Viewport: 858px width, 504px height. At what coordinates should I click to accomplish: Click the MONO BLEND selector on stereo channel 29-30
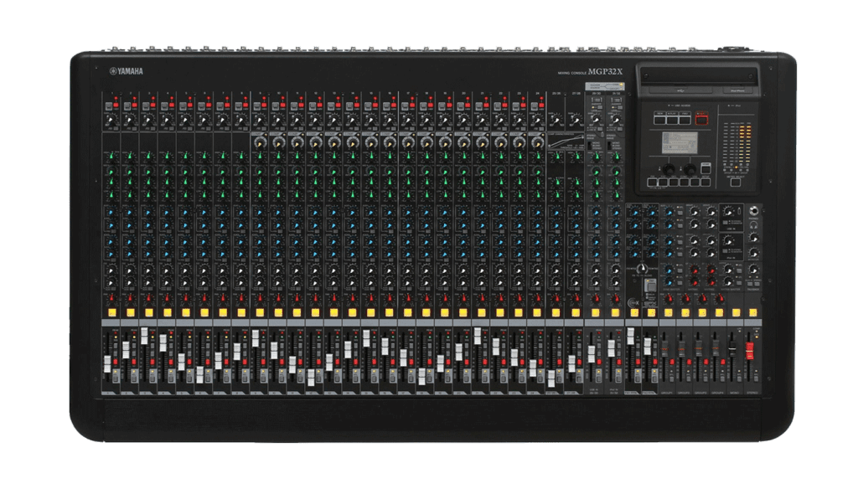[591, 146]
